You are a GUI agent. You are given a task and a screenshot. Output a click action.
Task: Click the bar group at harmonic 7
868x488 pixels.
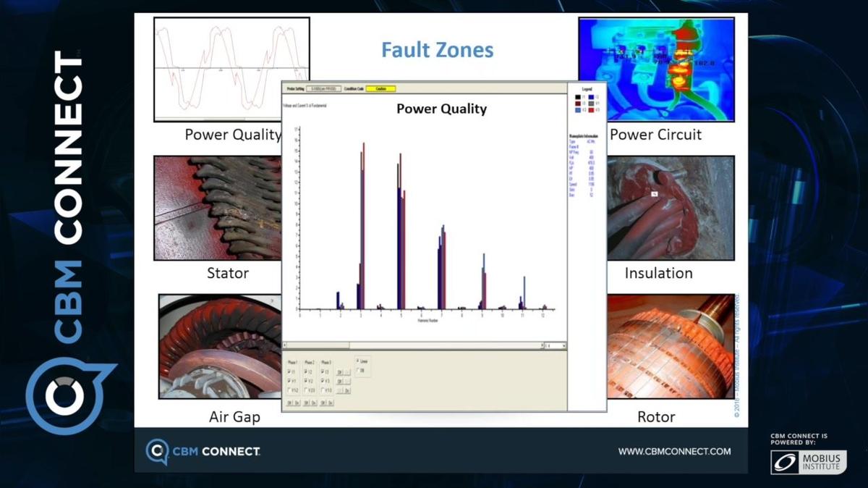tap(442, 267)
